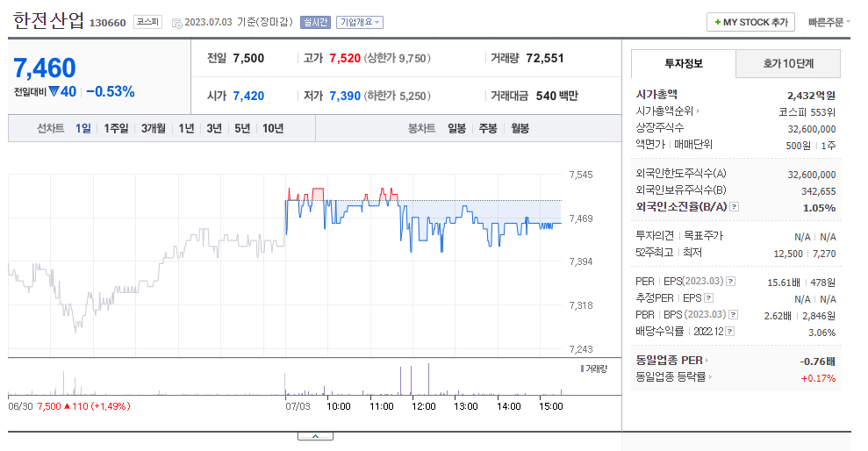Click the 2.62배 PBR value
The height and width of the screenshot is (451, 868).
coord(778,316)
